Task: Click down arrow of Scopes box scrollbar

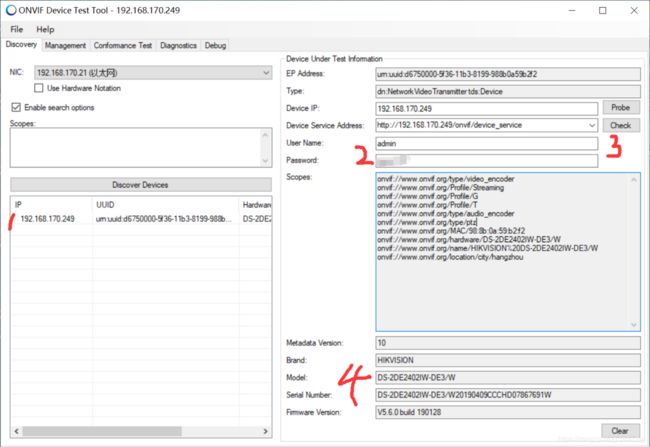Action: (x=634, y=325)
